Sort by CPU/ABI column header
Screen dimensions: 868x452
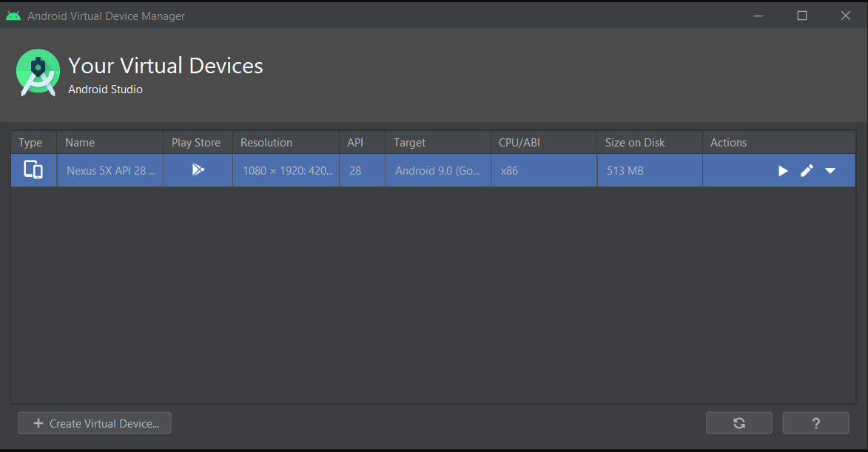pos(544,143)
